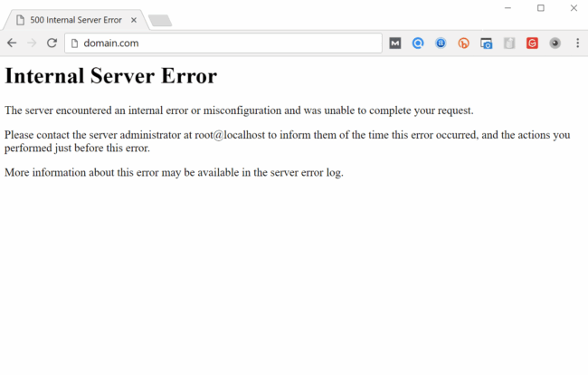Click the blue 'Q' magnifier extension icon
The width and height of the screenshot is (588, 375).
coord(418,43)
